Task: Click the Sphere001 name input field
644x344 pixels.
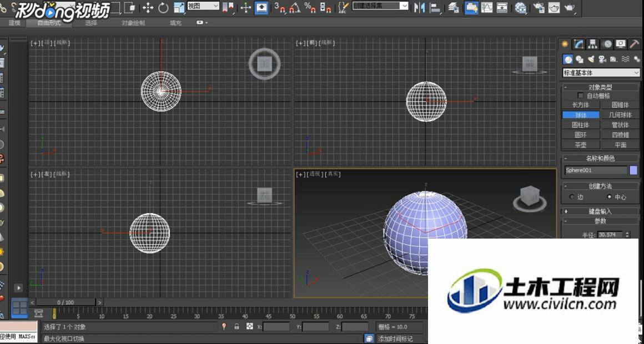Action: (x=596, y=170)
